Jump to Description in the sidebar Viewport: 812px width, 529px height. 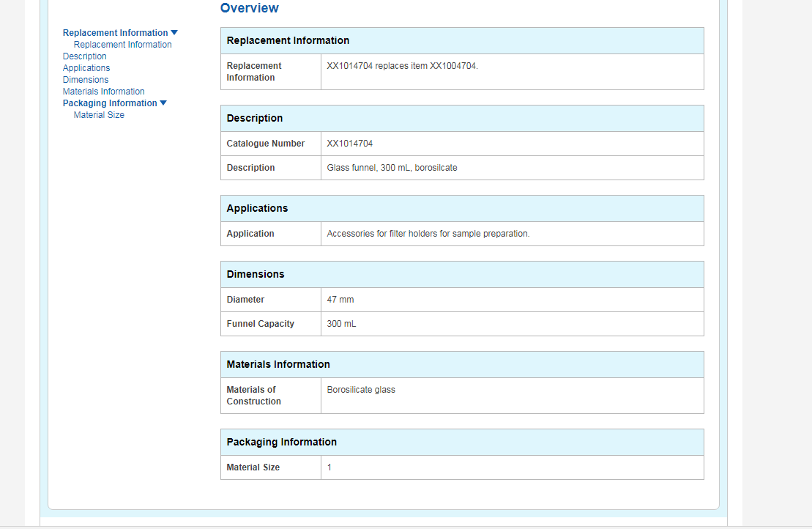click(84, 56)
